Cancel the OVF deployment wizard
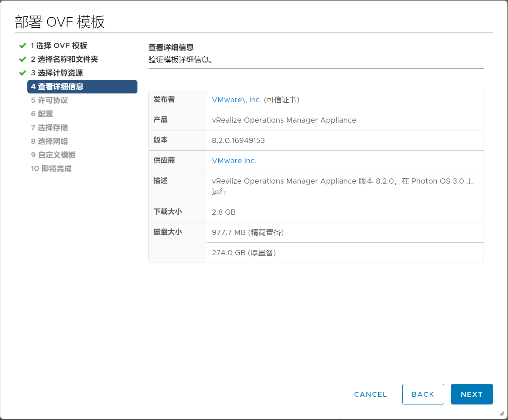508x420 pixels. click(x=370, y=394)
